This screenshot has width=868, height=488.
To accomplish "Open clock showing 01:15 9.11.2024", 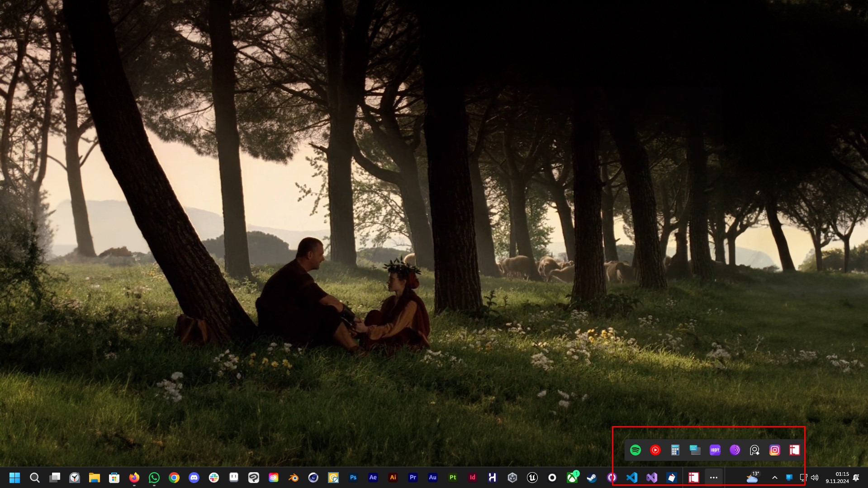I will [837, 478].
